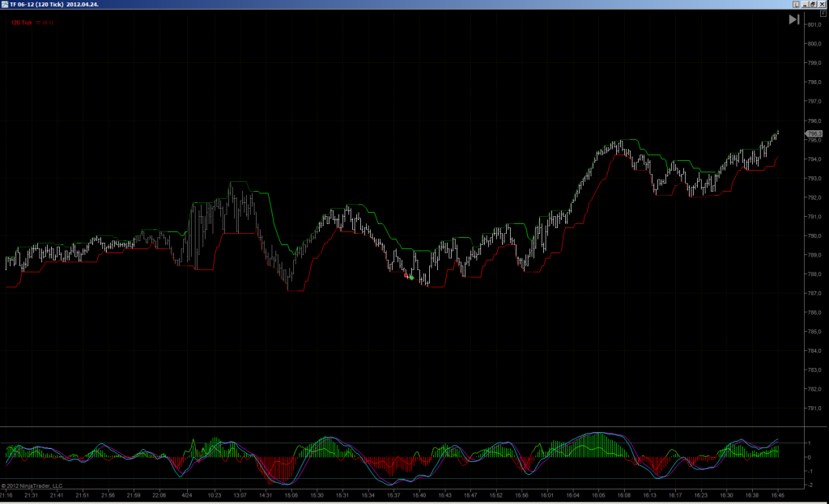The height and width of the screenshot is (504, 829).
Task: Click the red '120 Tick' label
Action: click(x=22, y=23)
